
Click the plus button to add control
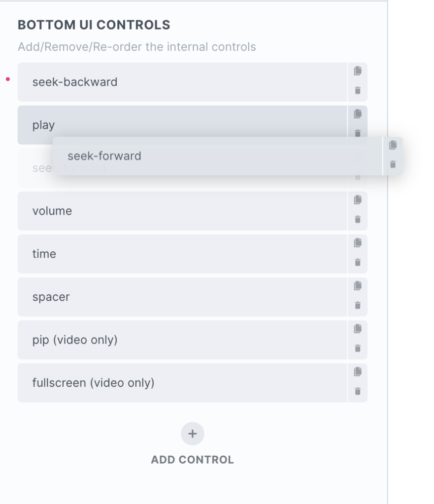(193, 434)
